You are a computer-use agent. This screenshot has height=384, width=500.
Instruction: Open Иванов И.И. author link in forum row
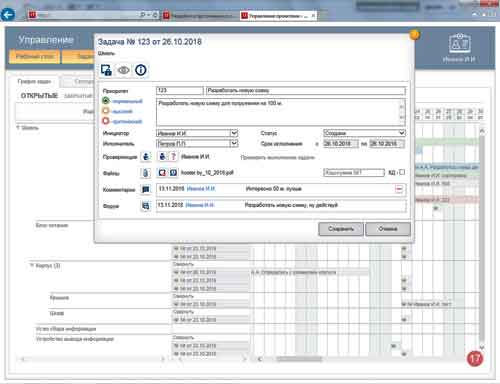pyautogui.click(x=200, y=205)
